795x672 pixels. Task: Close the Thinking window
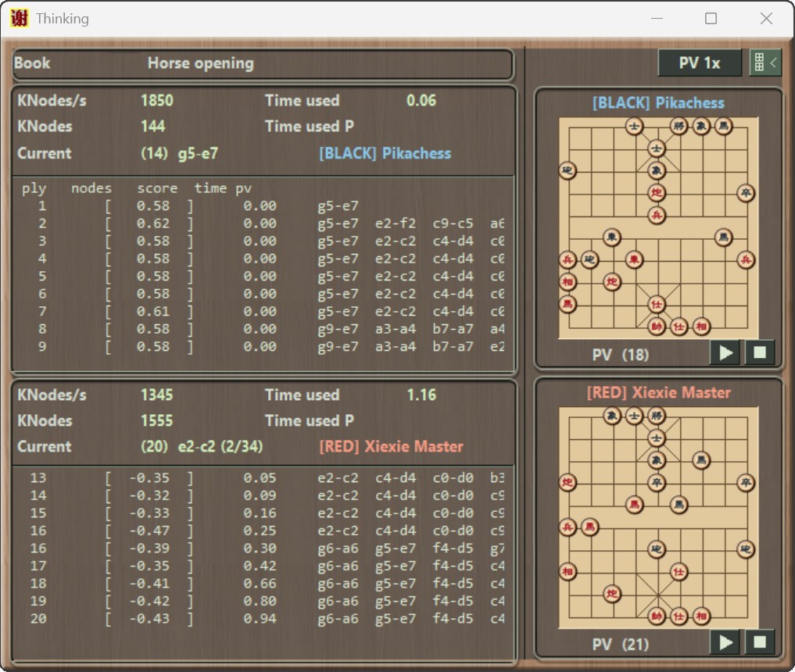pos(766,18)
